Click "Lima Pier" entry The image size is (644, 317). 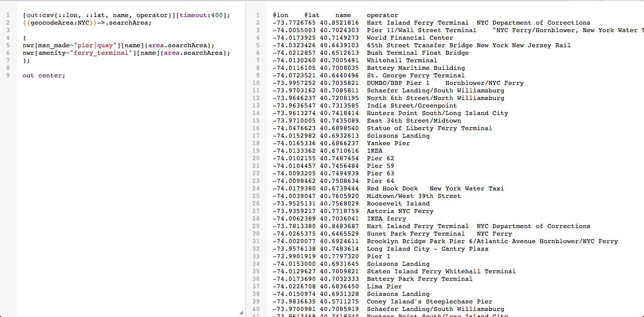pos(384,286)
